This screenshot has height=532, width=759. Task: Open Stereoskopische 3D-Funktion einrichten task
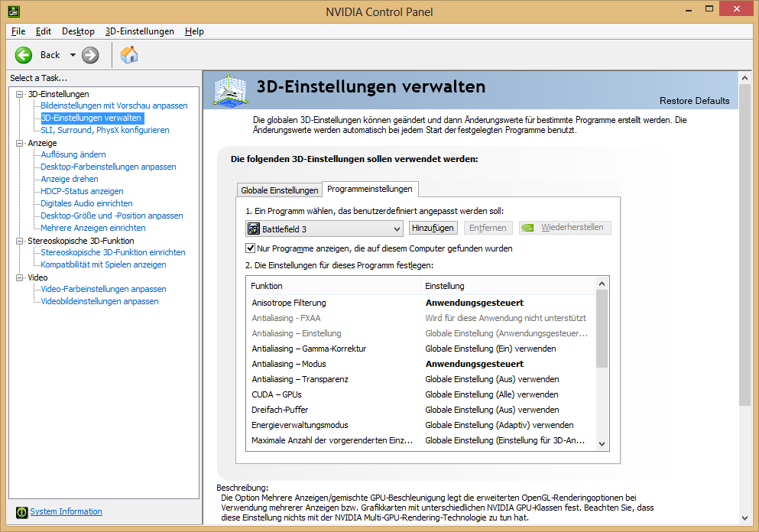coord(113,252)
